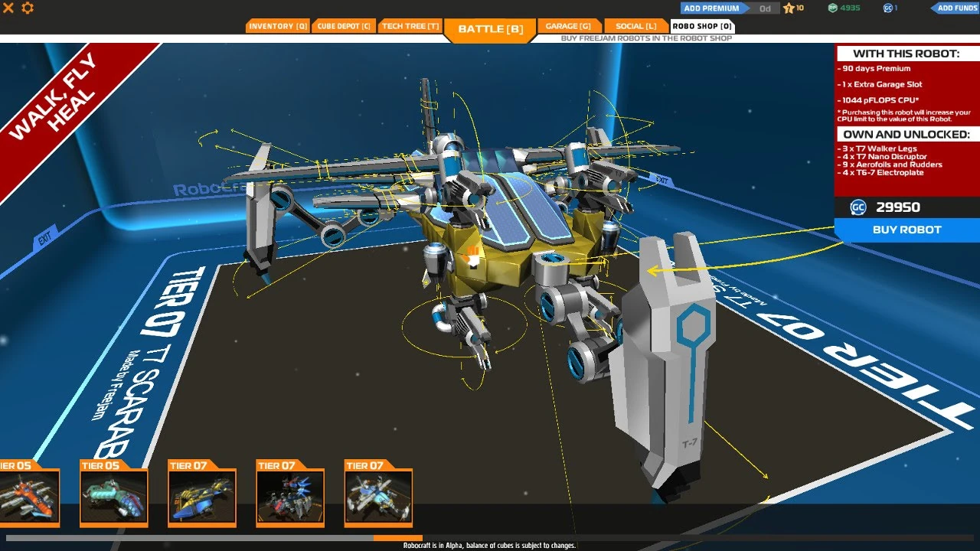
Task: Switch to the Cube Depot tab
Action: point(344,26)
